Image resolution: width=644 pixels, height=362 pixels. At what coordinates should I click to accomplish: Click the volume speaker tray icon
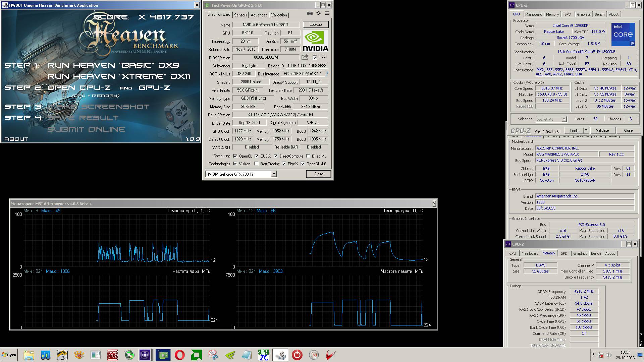(608, 355)
